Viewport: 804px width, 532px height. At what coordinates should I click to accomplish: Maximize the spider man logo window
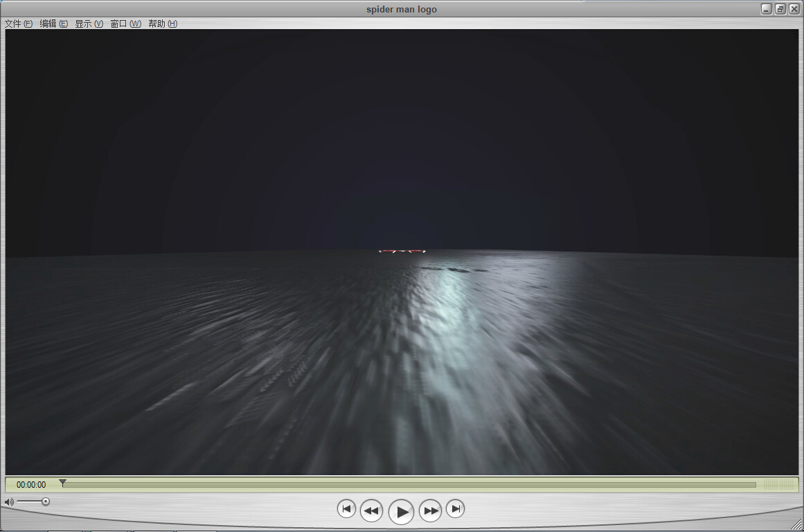[x=780, y=9]
